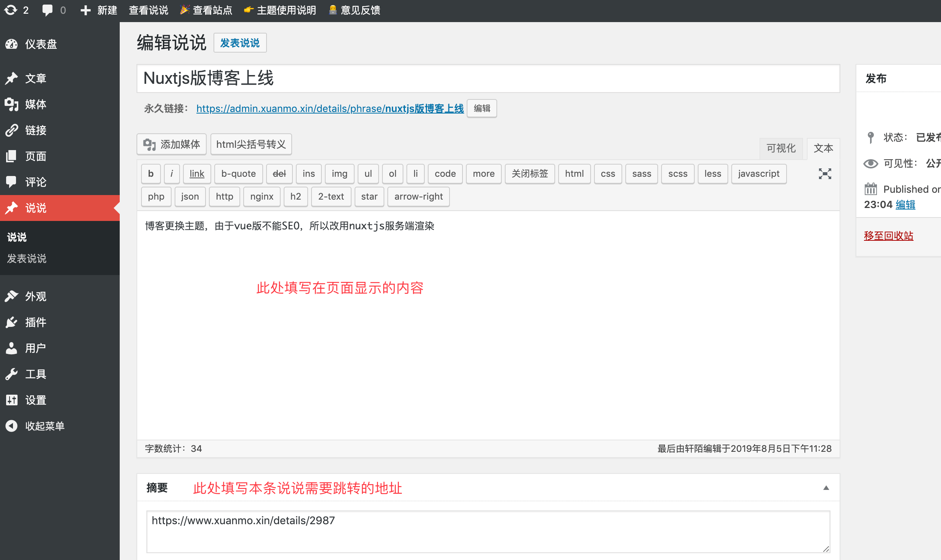
Task: Open 工具 in the sidebar
Action: click(35, 374)
